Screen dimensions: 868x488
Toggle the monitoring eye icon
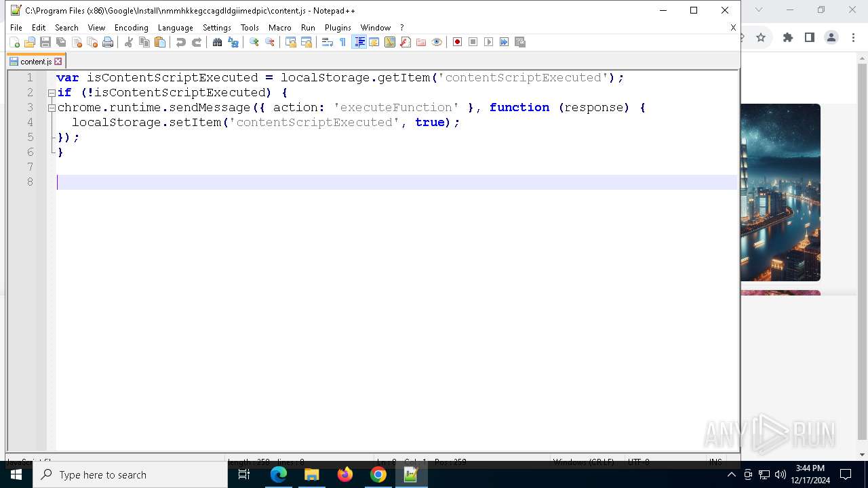(437, 42)
